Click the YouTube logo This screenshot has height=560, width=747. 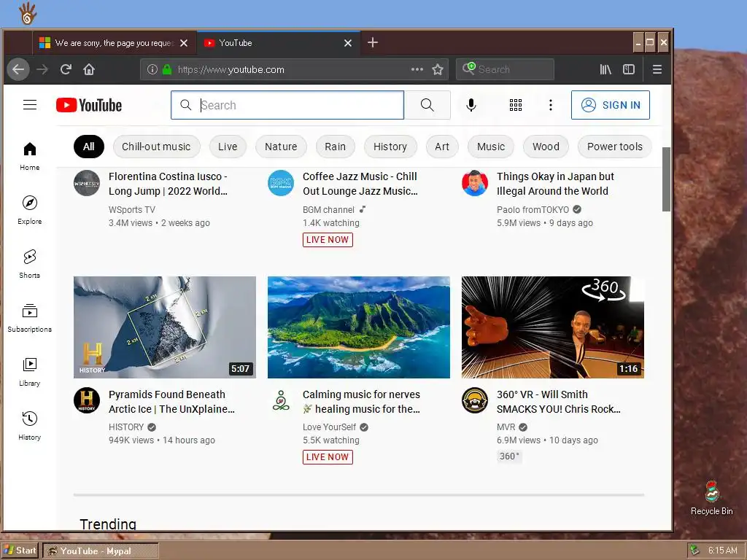[89, 105]
